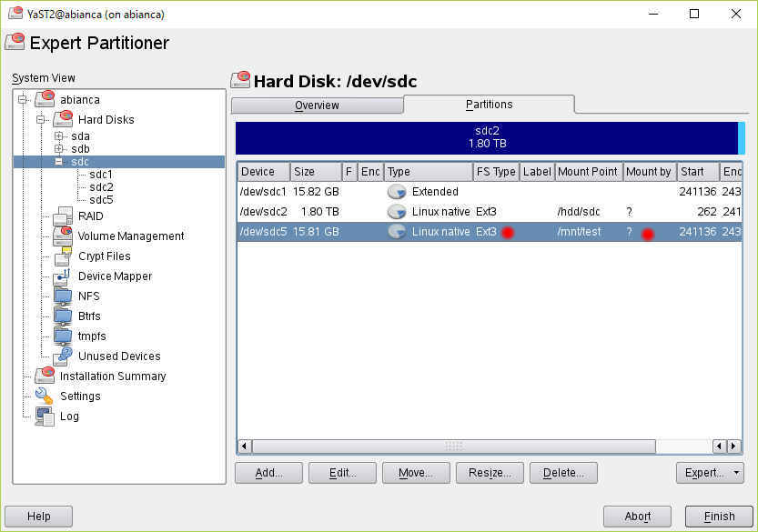Click the /mnt/test mount point cell
Screen dimensions: 758x532
pos(579,232)
